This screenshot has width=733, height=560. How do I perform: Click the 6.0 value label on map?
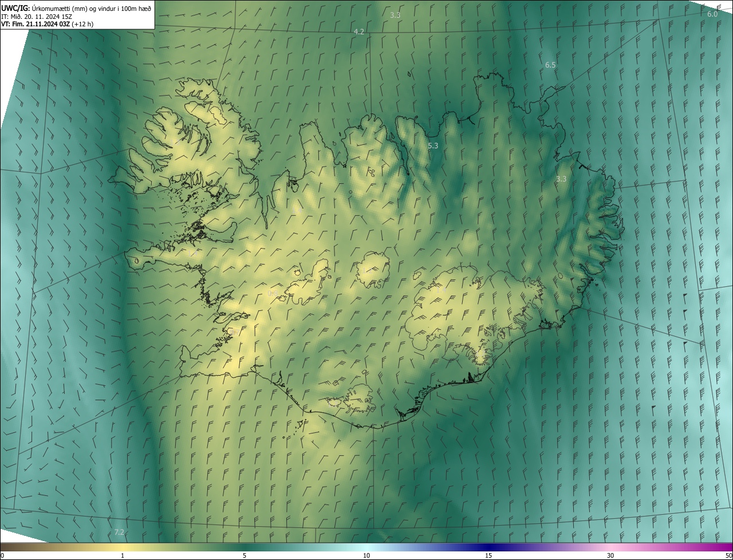[712, 14]
